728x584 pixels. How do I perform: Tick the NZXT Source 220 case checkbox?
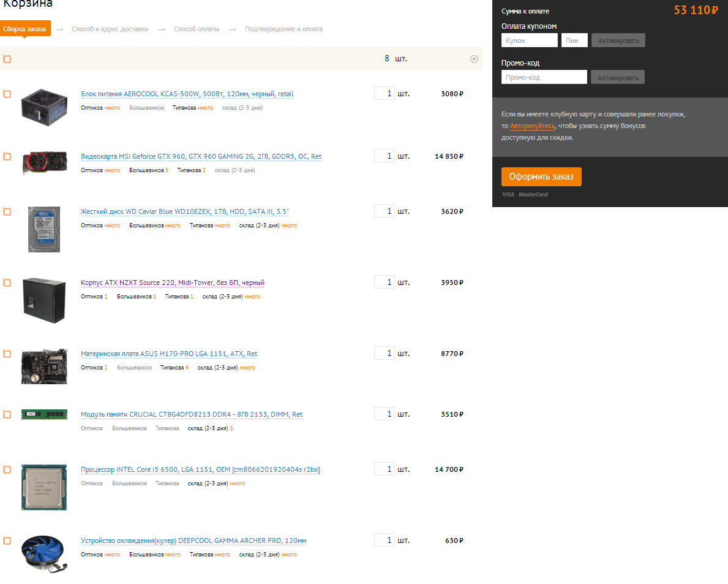click(x=7, y=283)
